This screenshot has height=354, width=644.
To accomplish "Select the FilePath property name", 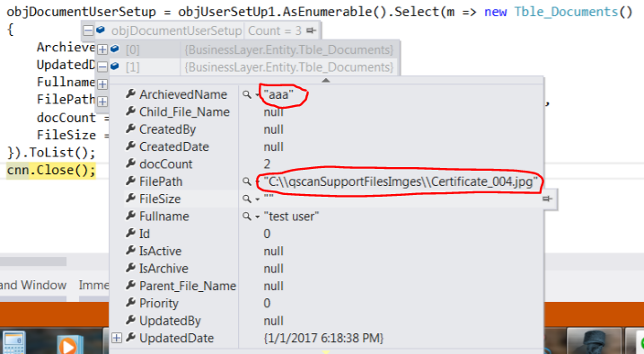I will 161,181.
